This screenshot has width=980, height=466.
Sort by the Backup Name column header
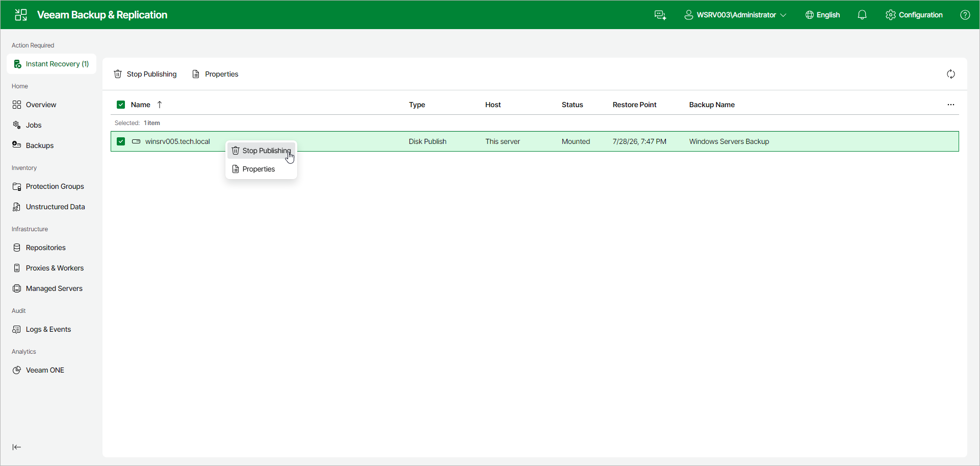click(x=712, y=105)
